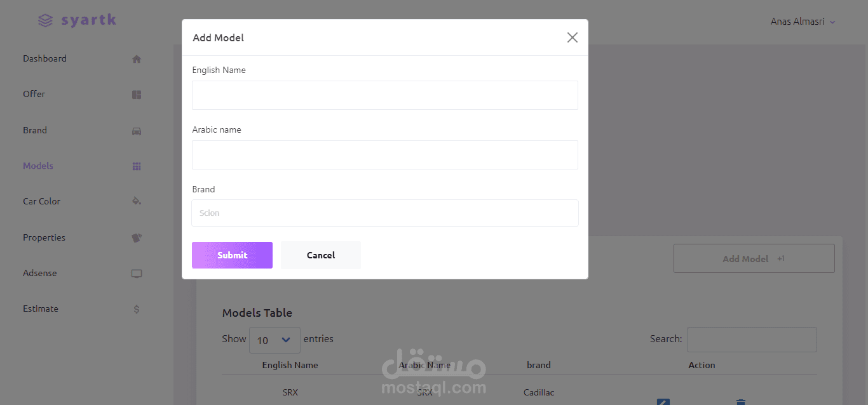Click the trash delete icon in SRX row
Viewport: 868px width, 405px height.
(740, 402)
